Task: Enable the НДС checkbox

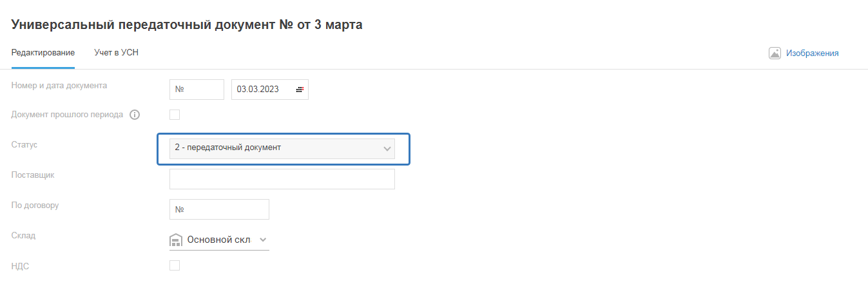Action: coord(175,265)
